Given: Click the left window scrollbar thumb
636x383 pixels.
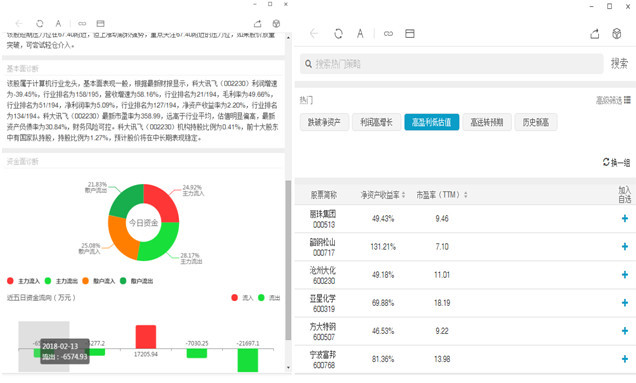Looking at the screenshot, I should pos(288,260).
